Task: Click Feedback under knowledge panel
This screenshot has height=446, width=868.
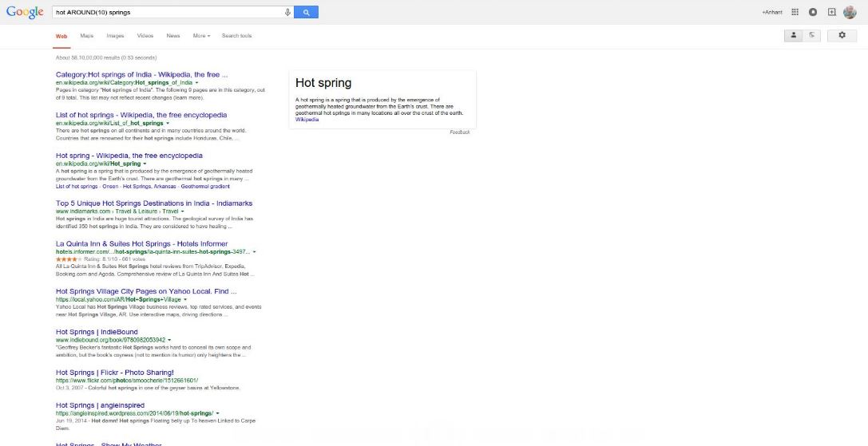Action: (459, 132)
